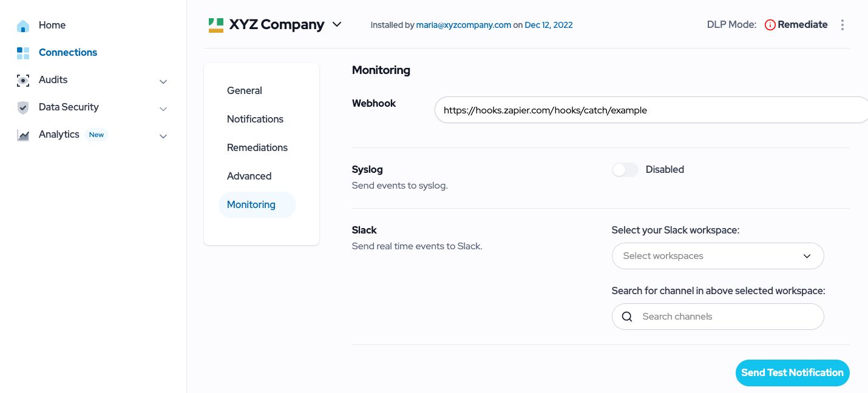Click the red DLP Mode info icon
The image size is (868, 393).
pyautogui.click(x=770, y=25)
